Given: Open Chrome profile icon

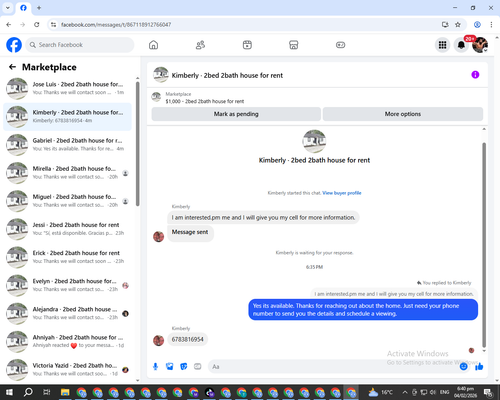Looking at the screenshot, I should click(477, 25).
